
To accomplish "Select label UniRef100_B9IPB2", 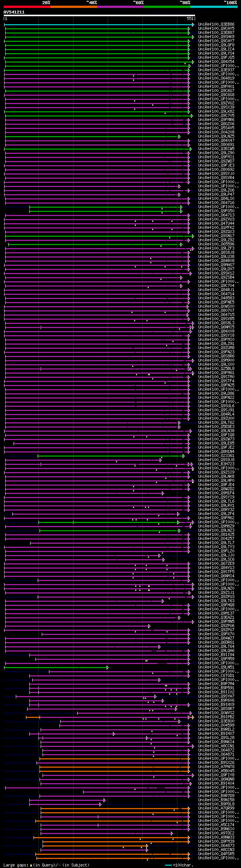I will coord(216,717).
